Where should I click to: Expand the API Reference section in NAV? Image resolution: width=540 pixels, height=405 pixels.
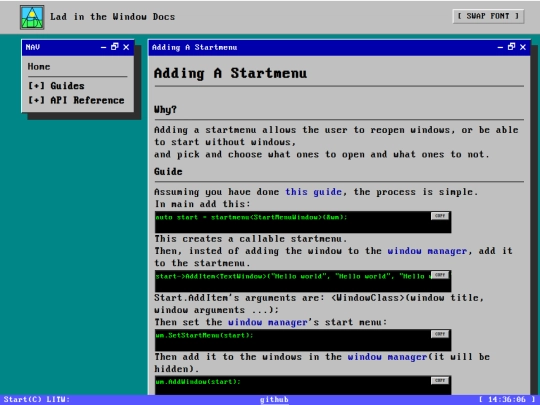pyautogui.click(x=76, y=100)
